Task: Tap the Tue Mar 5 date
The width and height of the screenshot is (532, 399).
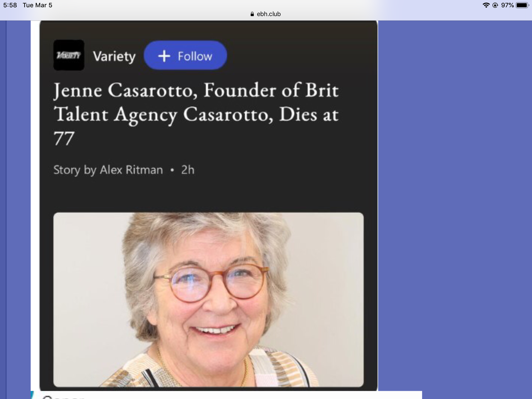Action: pos(37,5)
